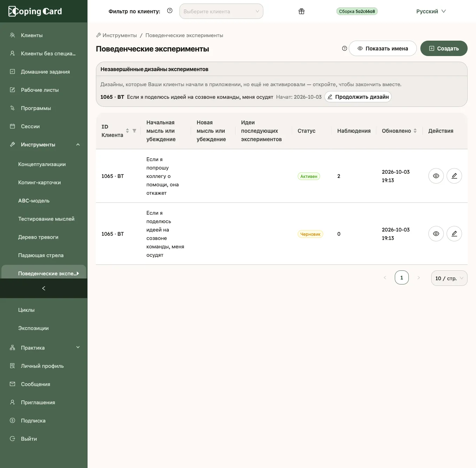Open Дерево тревоги submenu item
Screen dimensions: 476x468
click(x=44, y=237)
